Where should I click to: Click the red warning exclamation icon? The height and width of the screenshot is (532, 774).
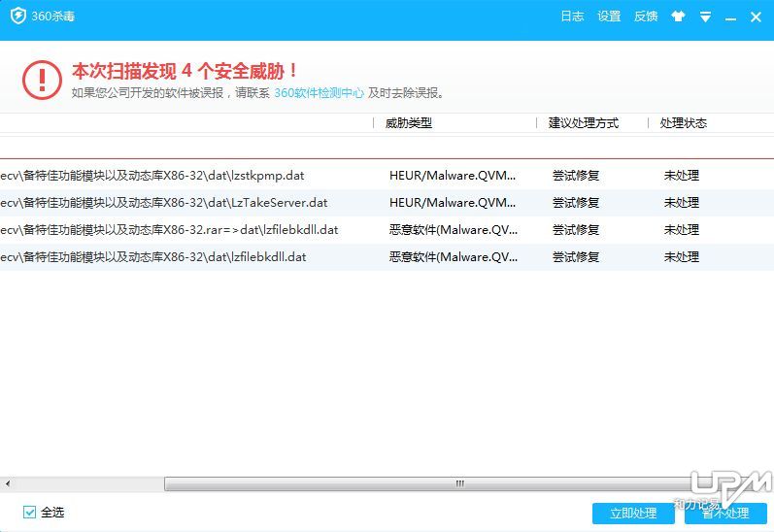pyautogui.click(x=42, y=80)
